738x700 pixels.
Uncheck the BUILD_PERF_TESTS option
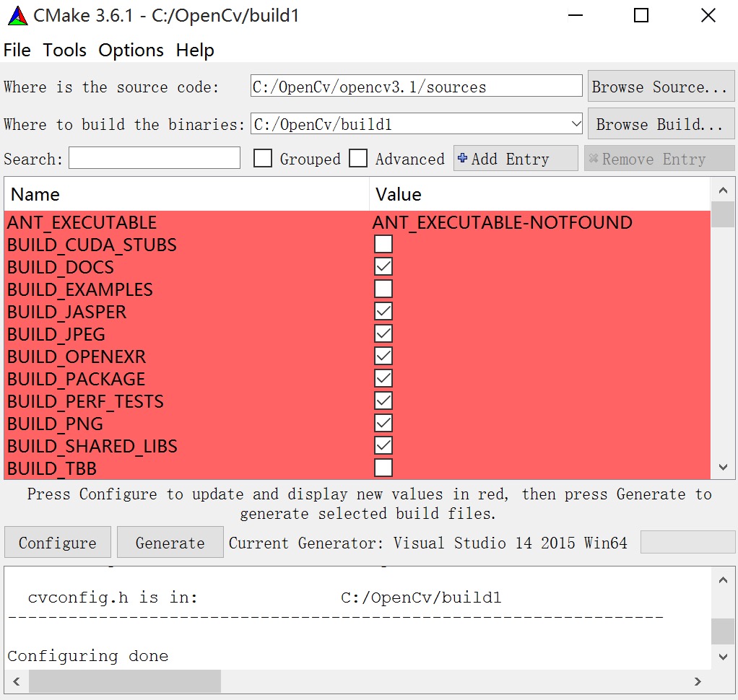coord(383,401)
